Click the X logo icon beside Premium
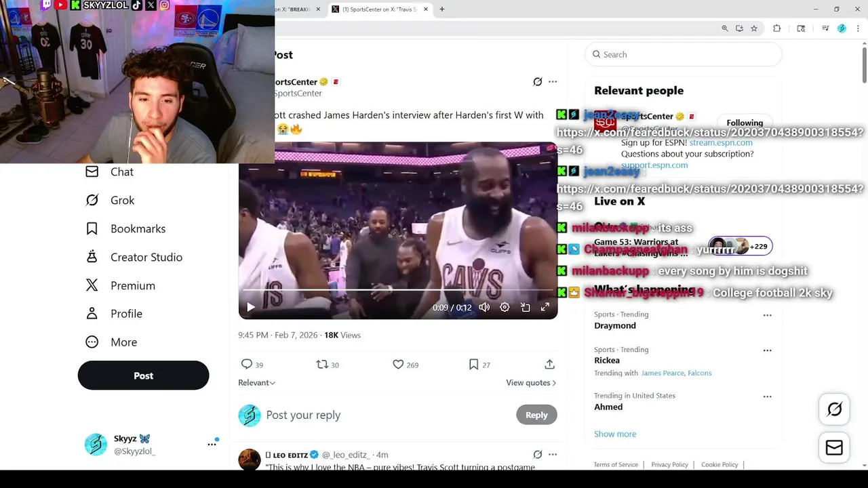 point(92,285)
